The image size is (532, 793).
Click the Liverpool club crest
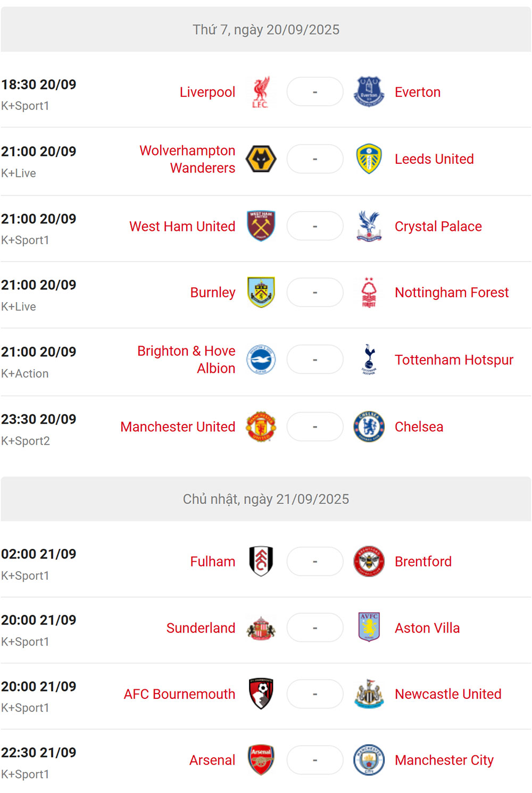(x=261, y=92)
